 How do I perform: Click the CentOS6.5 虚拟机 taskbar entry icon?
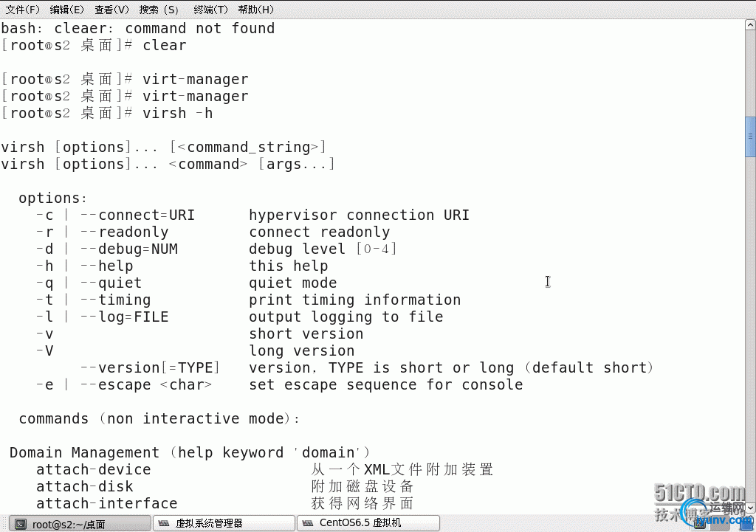[x=308, y=523]
